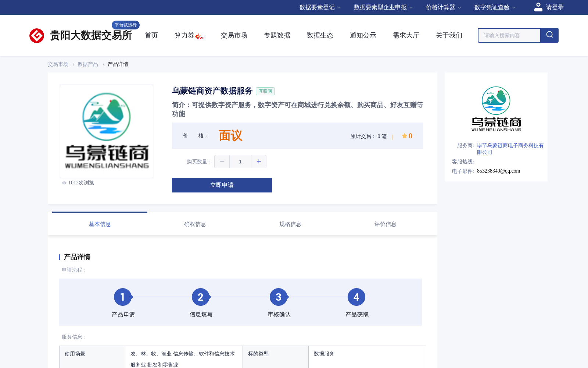The image size is (588, 368).
Task: Click the user avatar login icon
Action: click(x=538, y=7)
